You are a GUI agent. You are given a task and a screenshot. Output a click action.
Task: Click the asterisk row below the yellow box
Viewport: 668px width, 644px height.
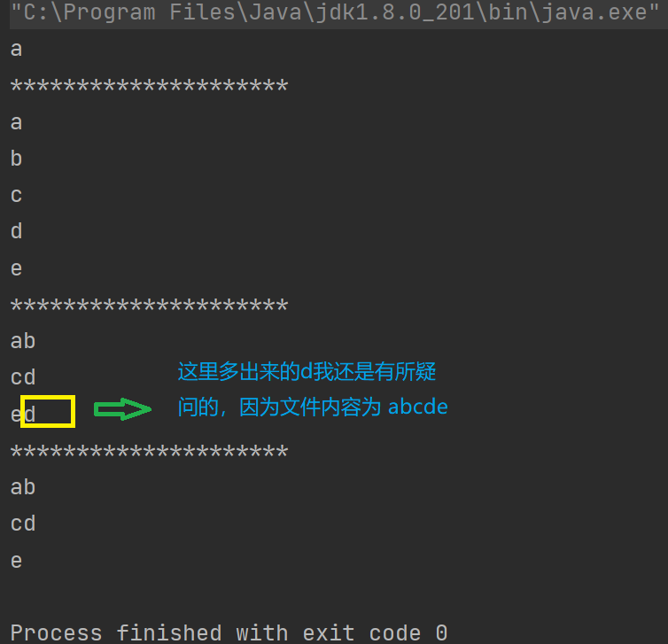[x=149, y=452]
